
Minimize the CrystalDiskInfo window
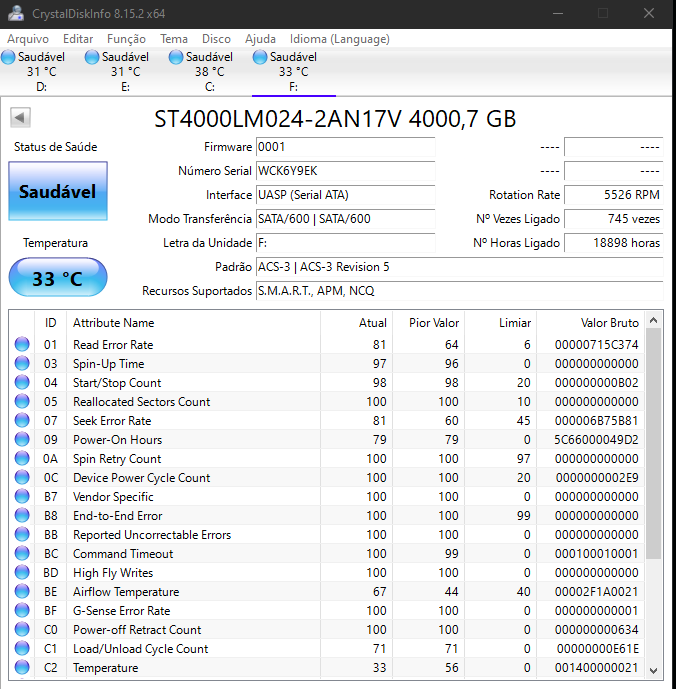(x=558, y=13)
